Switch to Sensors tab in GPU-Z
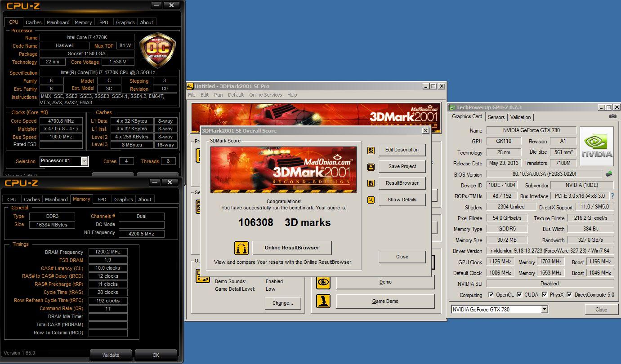This screenshot has height=364, width=621. click(496, 117)
